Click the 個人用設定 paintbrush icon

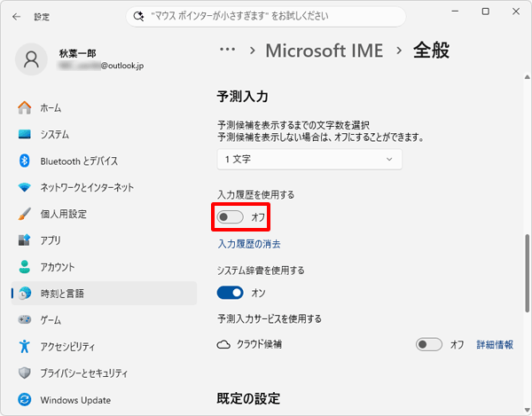point(25,214)
